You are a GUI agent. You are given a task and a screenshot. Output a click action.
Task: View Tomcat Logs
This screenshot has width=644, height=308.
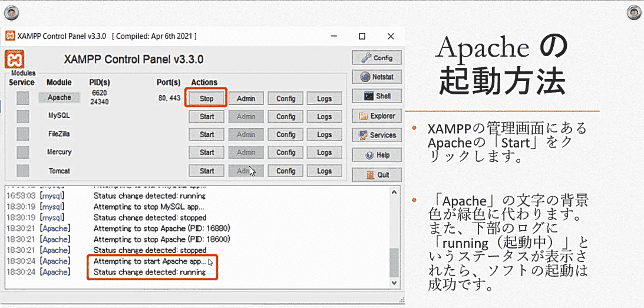pyautogui.click(x=325, y=171)
